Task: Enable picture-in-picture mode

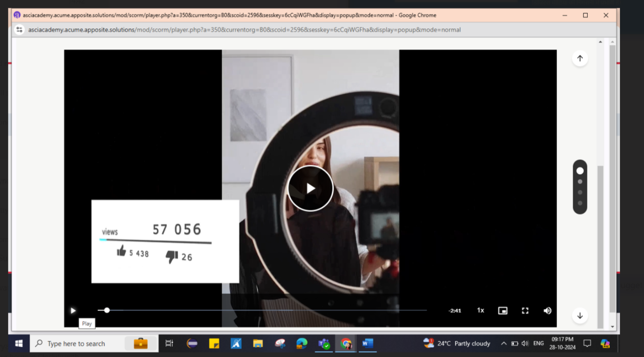Action: click(503, 311)
